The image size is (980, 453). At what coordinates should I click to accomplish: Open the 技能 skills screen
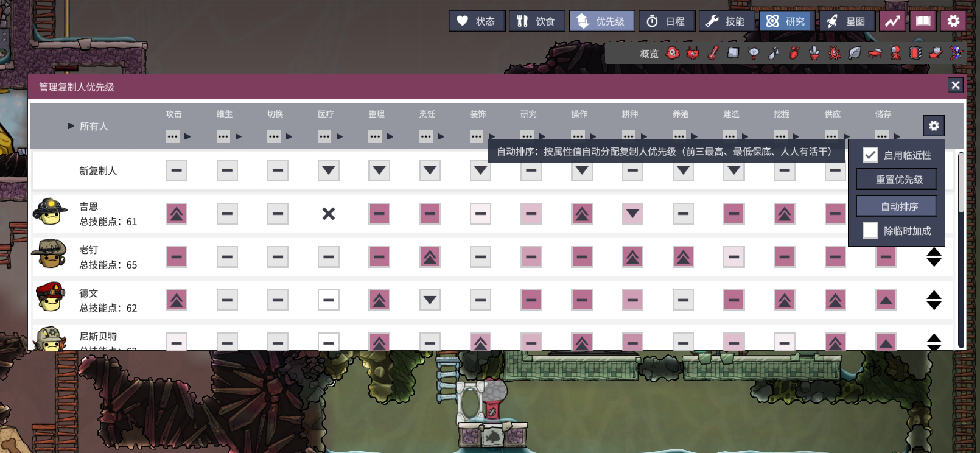pyautogui.click(x=726, y=21)
